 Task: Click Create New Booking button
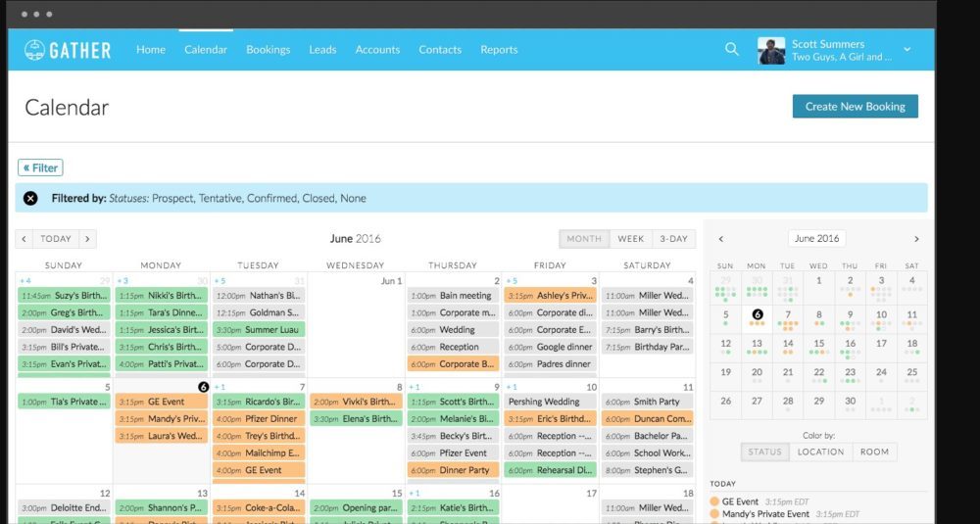pyautogui.click(x=855, y=107)
